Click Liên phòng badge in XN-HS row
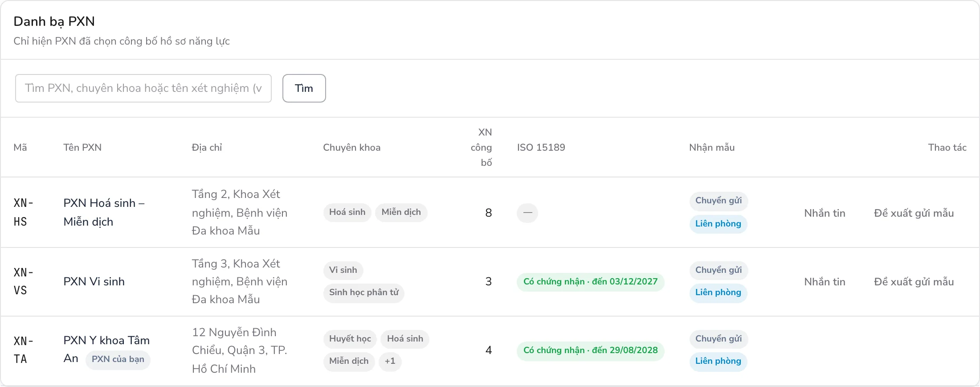This screenshot has height=387, width=980. [x=718, y=224]
